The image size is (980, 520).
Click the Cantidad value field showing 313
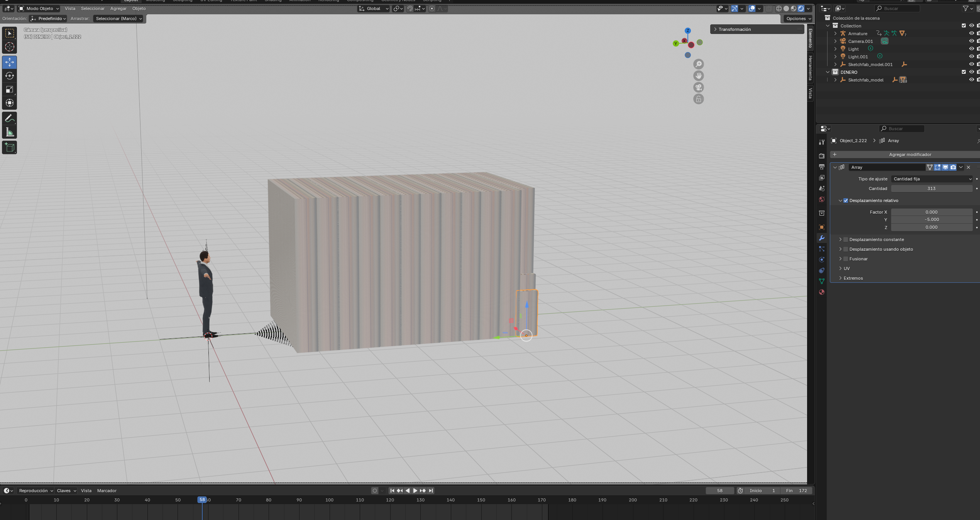point(931,189)
